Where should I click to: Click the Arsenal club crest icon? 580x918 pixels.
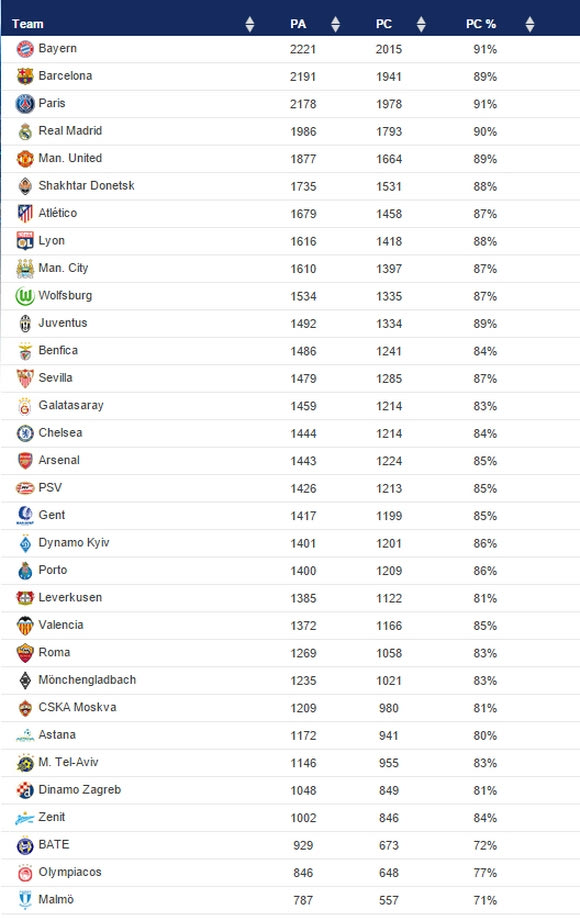pyautogui.click(x=25, y=461)
